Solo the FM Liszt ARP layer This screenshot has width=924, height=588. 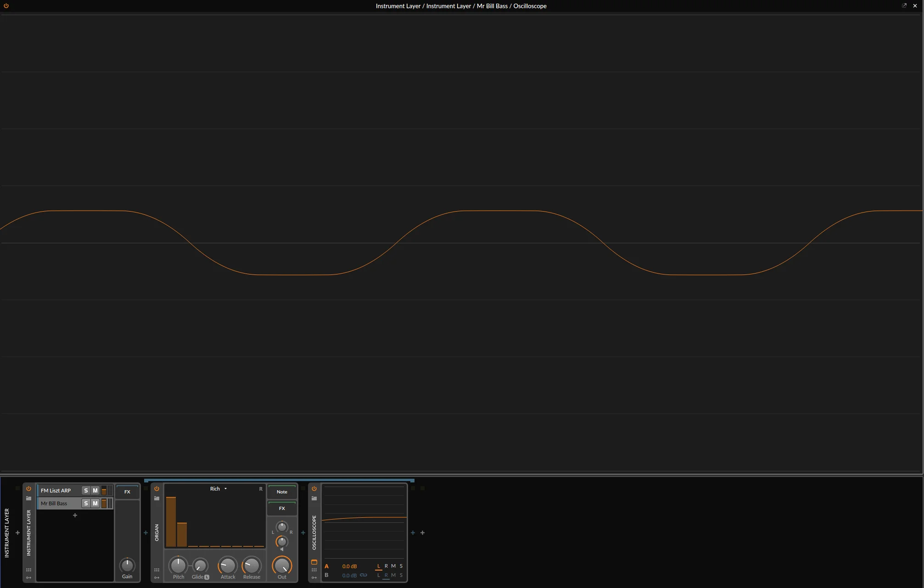pos(86,491)
